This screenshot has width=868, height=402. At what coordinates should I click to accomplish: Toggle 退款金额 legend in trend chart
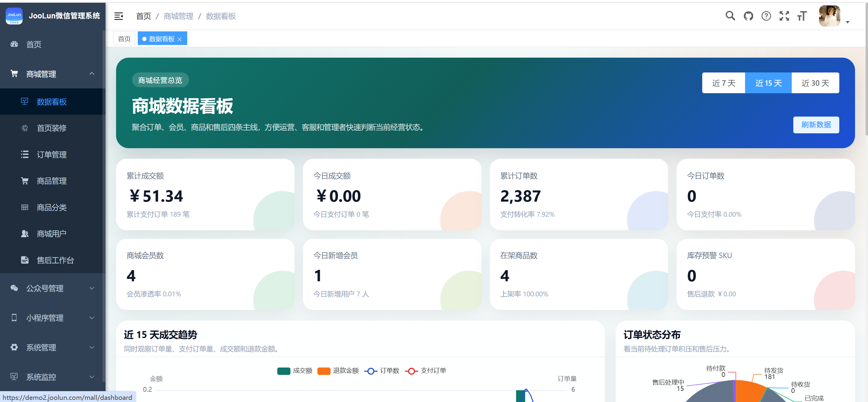[x=338, y=370]
